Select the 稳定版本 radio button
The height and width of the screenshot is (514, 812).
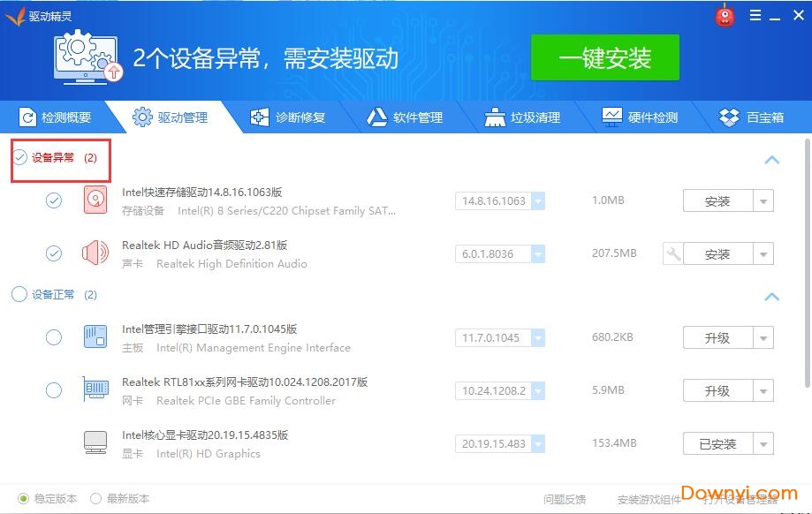click(x=21, y=499)
